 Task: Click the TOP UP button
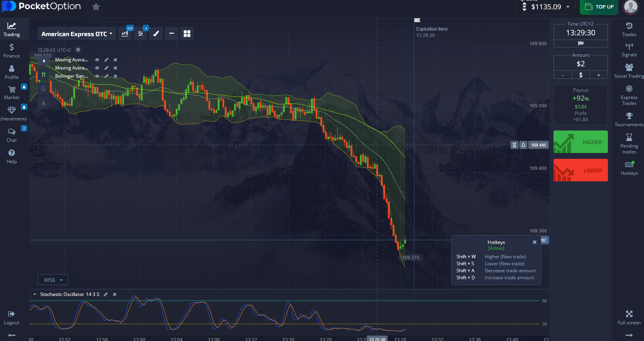[599, 7]
